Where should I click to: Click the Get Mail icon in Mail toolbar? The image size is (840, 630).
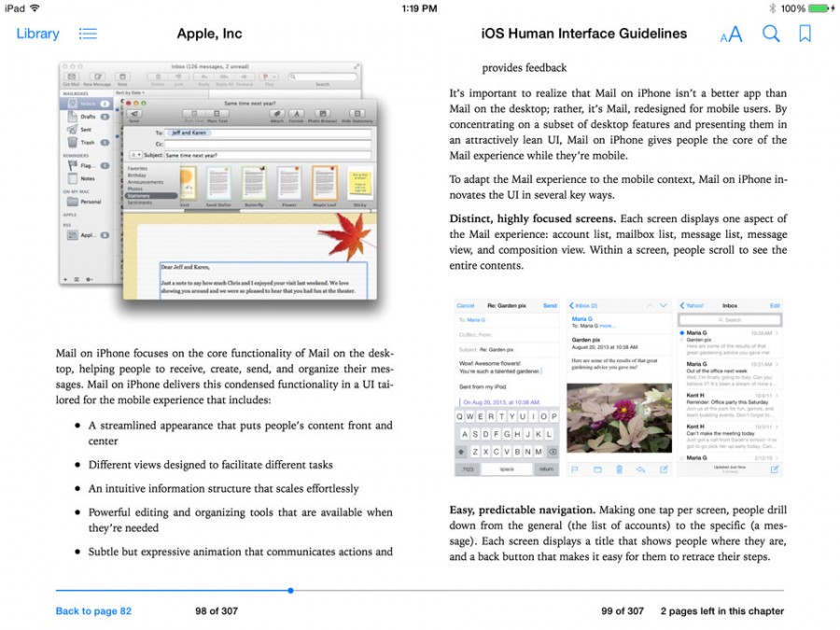tap(70, 77)
